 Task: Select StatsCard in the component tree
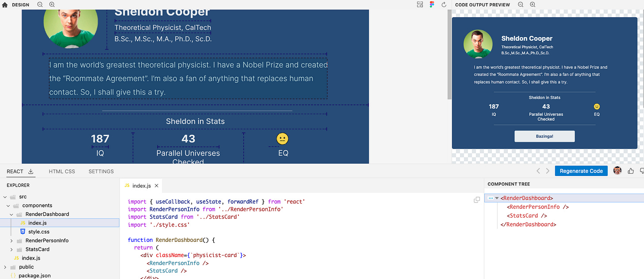(x=527, y=216)
